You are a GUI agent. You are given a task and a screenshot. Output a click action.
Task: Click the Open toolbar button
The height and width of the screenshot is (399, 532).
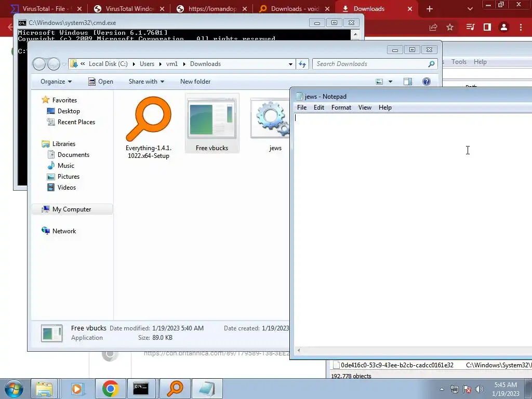(x=101, y=82)
